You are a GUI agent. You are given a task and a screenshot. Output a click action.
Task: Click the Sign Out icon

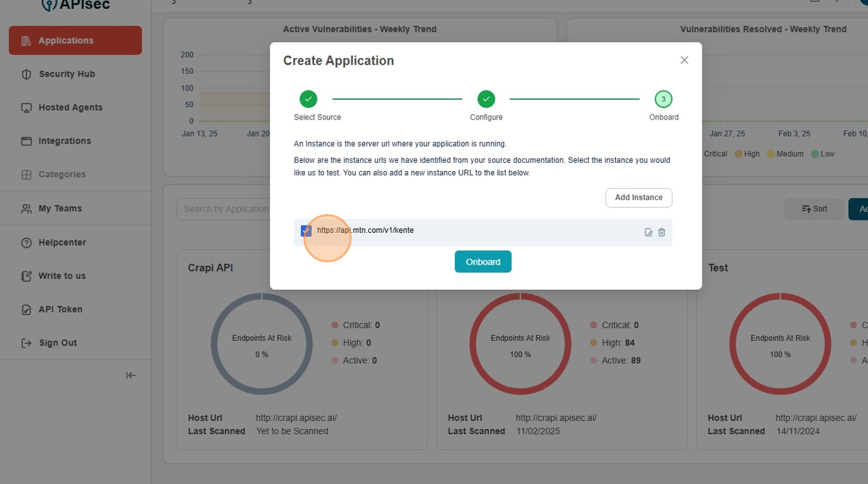(26, 343)
